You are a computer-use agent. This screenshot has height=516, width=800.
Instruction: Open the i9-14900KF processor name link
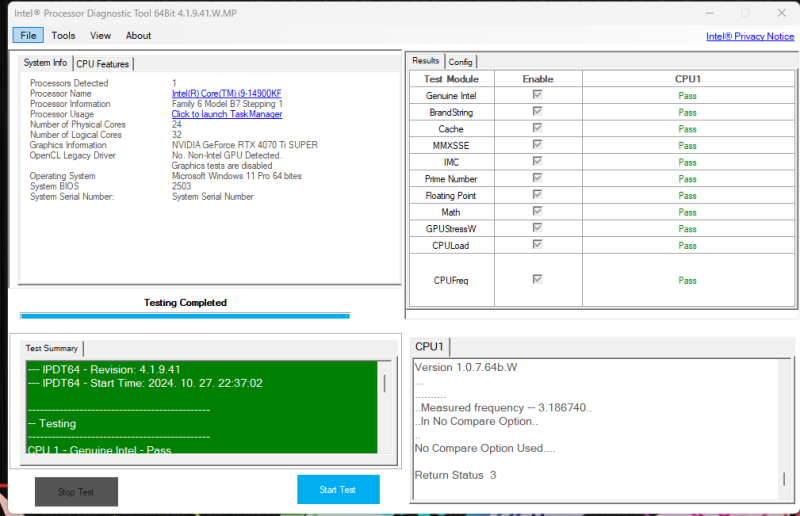[x=227, y=93]
